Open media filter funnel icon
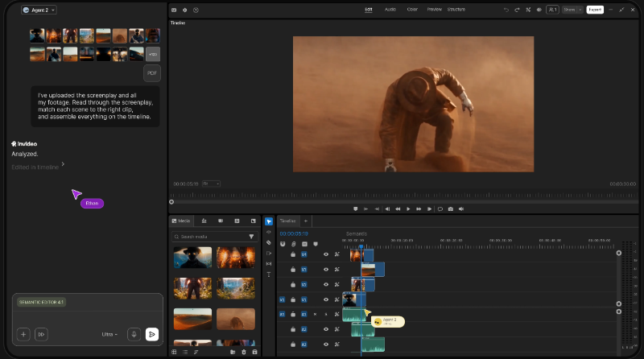644x359 pixels. click(251, 237)
